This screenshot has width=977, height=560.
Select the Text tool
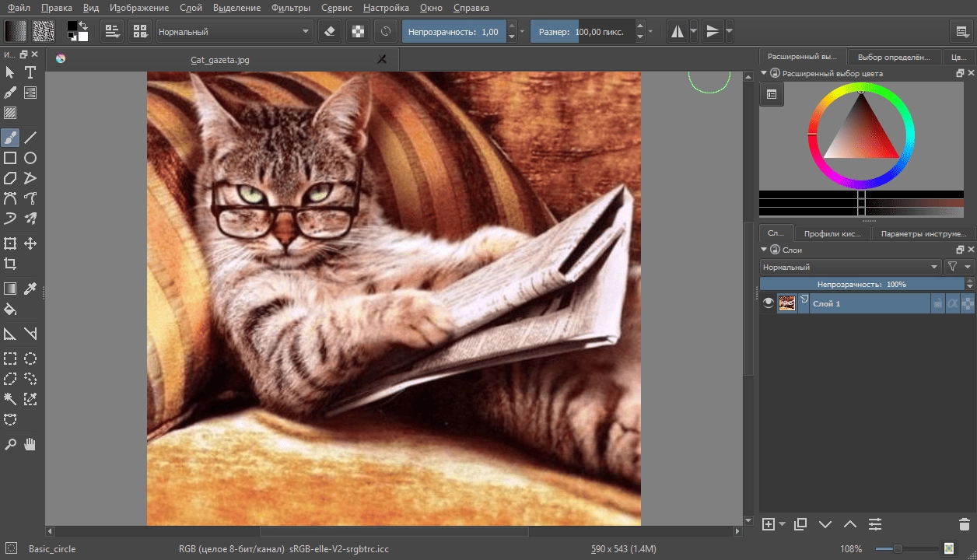tap(30, 72)
